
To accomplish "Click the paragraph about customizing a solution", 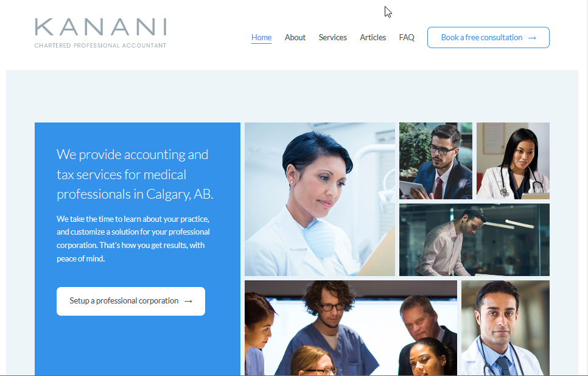I will 133,239.
